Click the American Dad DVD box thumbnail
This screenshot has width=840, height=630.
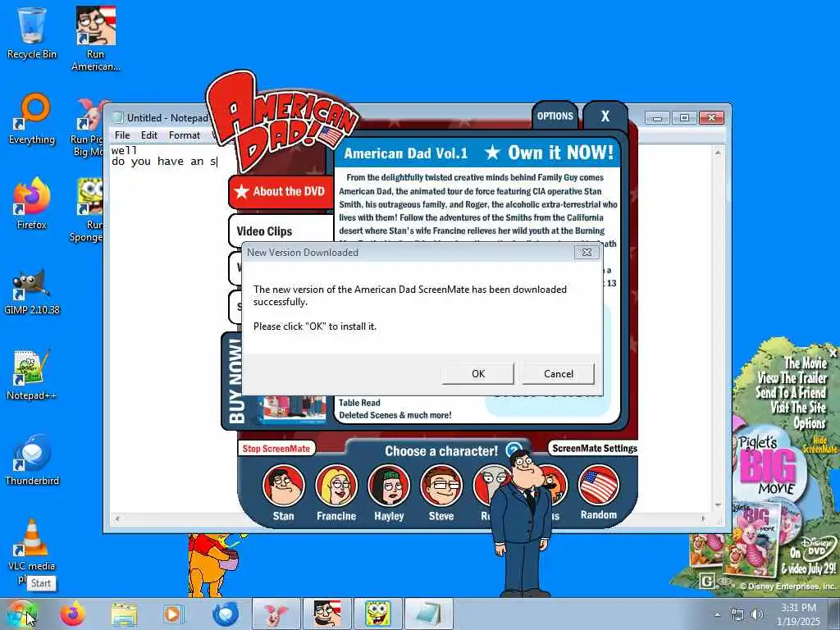click(x=294, y=410)
